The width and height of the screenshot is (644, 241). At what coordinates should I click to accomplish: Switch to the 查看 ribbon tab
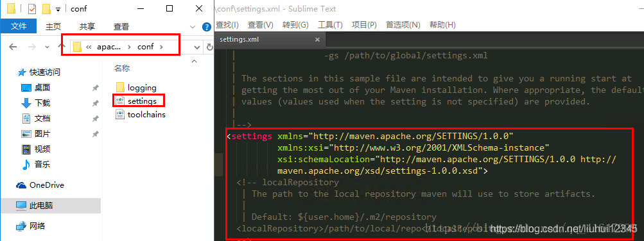(121, 26)
